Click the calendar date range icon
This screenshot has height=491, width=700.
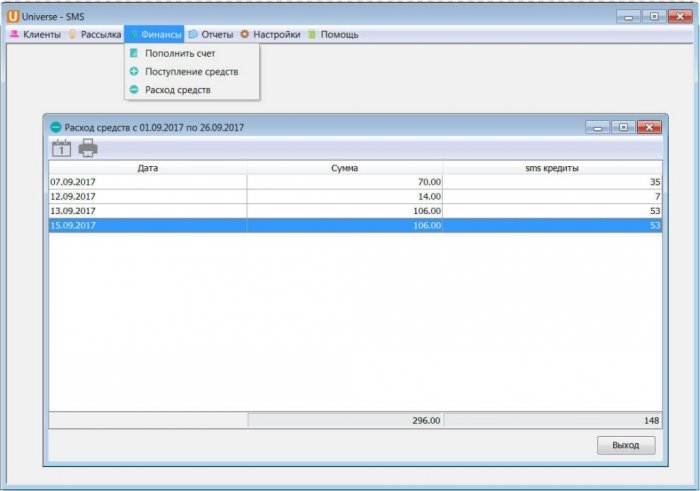tap(61, 148)
